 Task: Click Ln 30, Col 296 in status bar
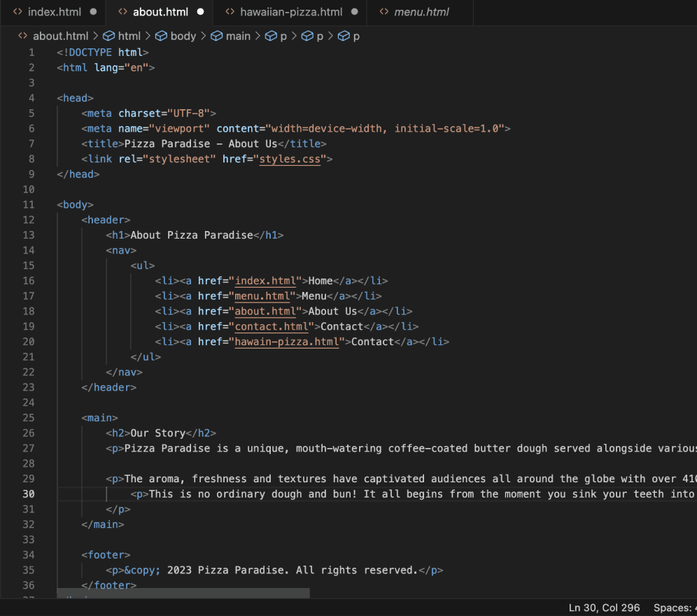[x=604, y=608]
